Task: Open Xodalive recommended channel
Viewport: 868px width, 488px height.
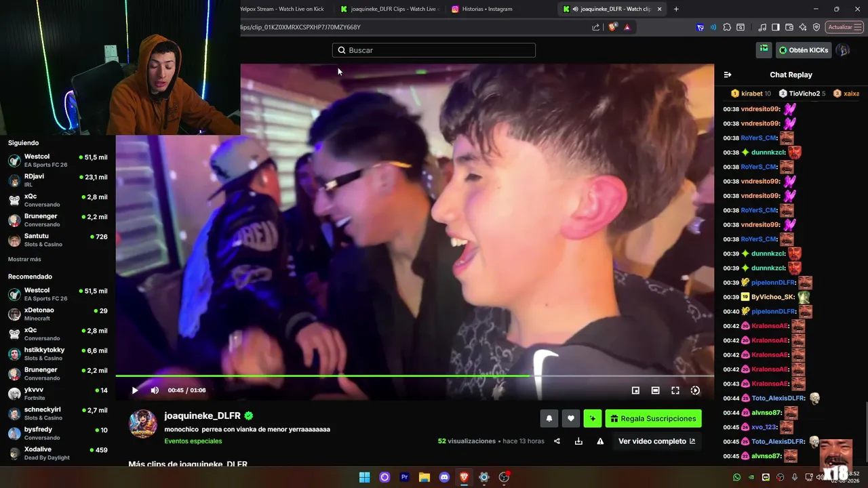Action: [58, 453]
